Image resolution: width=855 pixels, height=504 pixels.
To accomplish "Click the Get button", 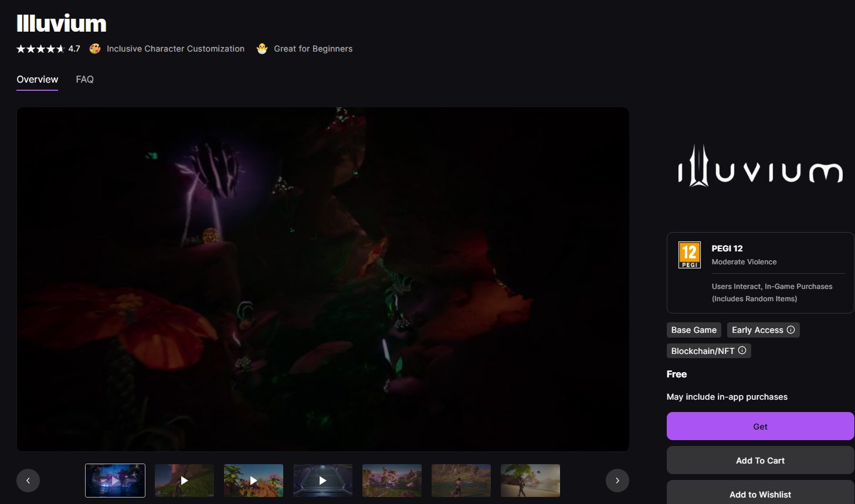I will click(x=760, y=426).
